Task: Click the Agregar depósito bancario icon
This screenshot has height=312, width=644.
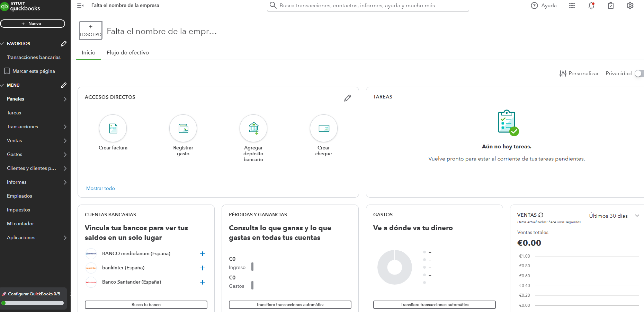Action: (253, 128)
